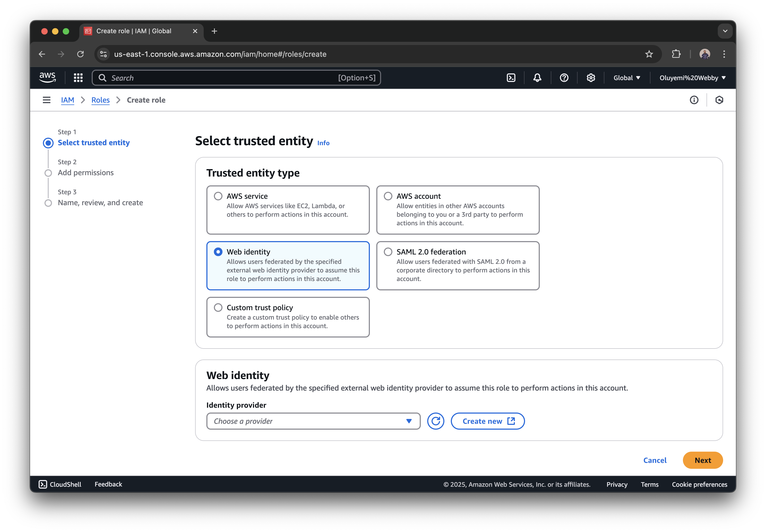Click the help question mark icon
The image size is (766, 532).
coord(564,78)
